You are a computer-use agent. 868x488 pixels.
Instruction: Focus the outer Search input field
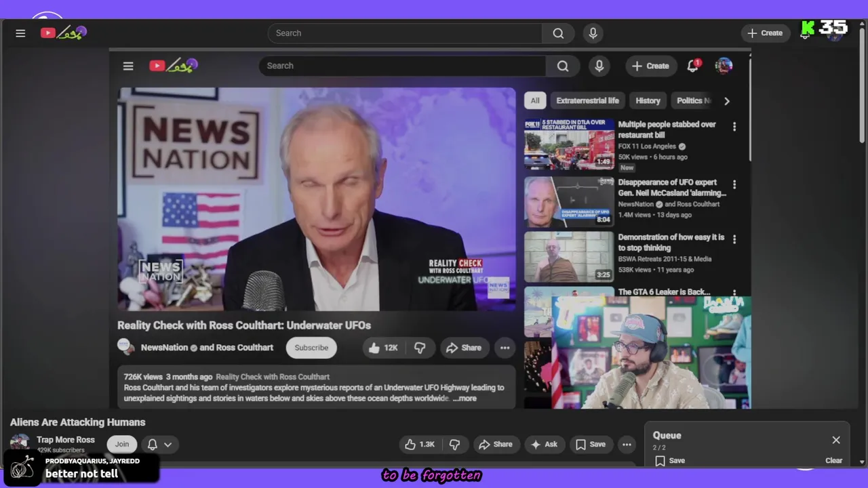(405, 33)
